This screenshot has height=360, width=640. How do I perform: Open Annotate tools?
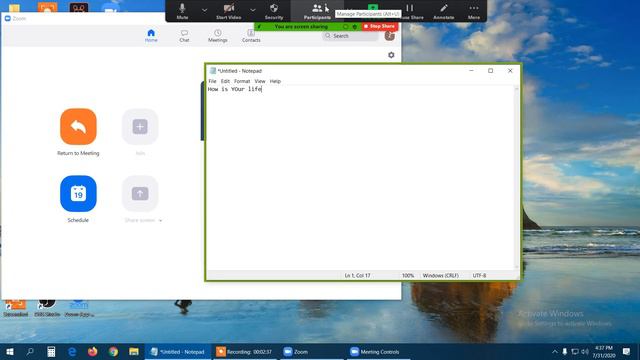point(444,11)
